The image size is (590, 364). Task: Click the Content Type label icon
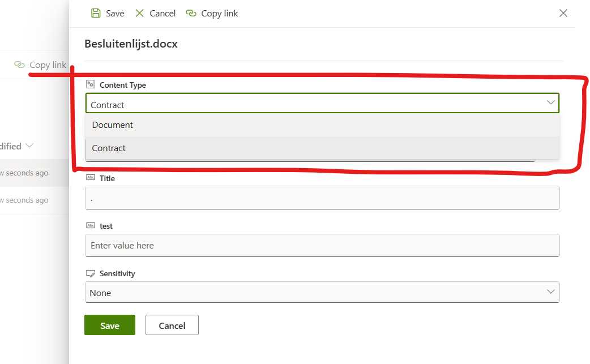90,84
